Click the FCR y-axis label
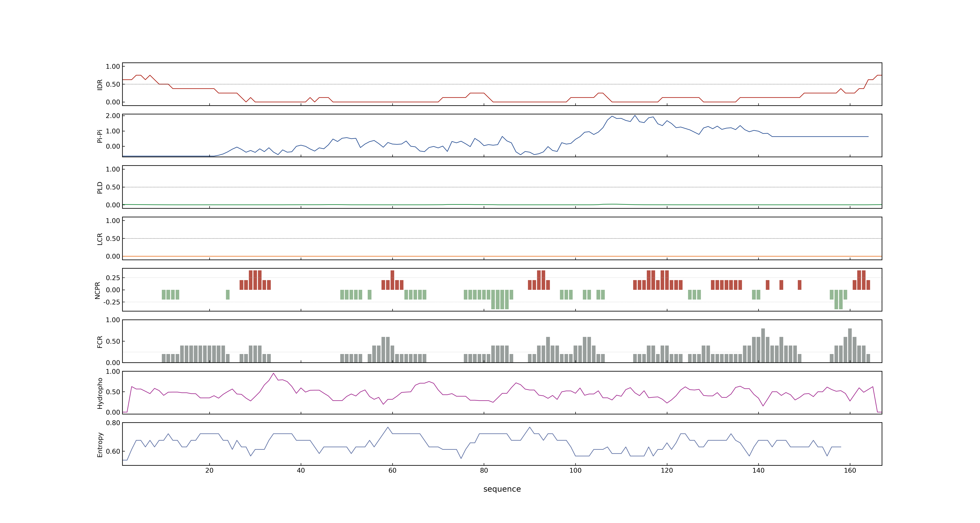Image resolution: width=980 pixels, height=523 pixels. (100, 341)
